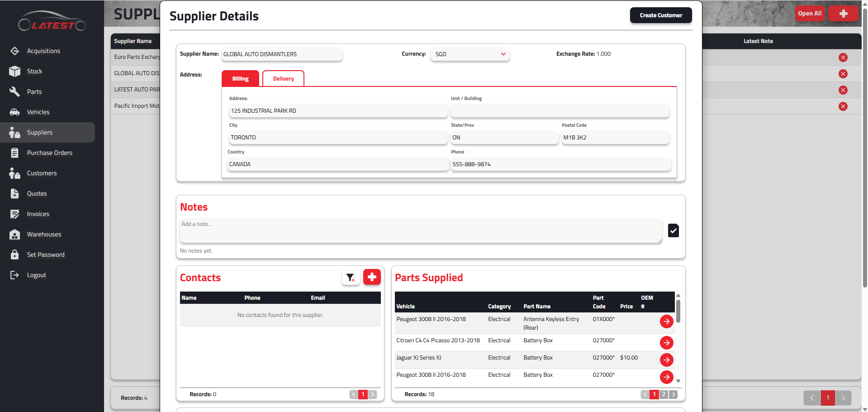The image size is (868, 412).
Task: Delete the Euro Parts Exchange supplier row
Action: [x=843, y=57]
